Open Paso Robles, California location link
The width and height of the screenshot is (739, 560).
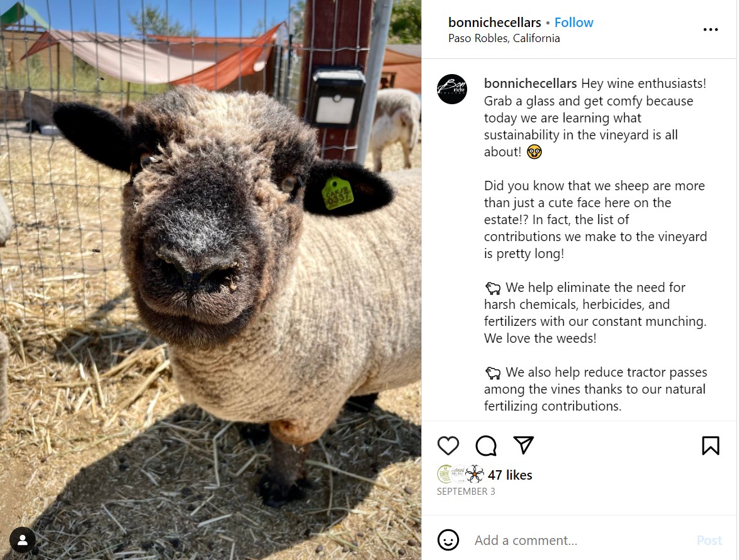click(x=504, y=38)
